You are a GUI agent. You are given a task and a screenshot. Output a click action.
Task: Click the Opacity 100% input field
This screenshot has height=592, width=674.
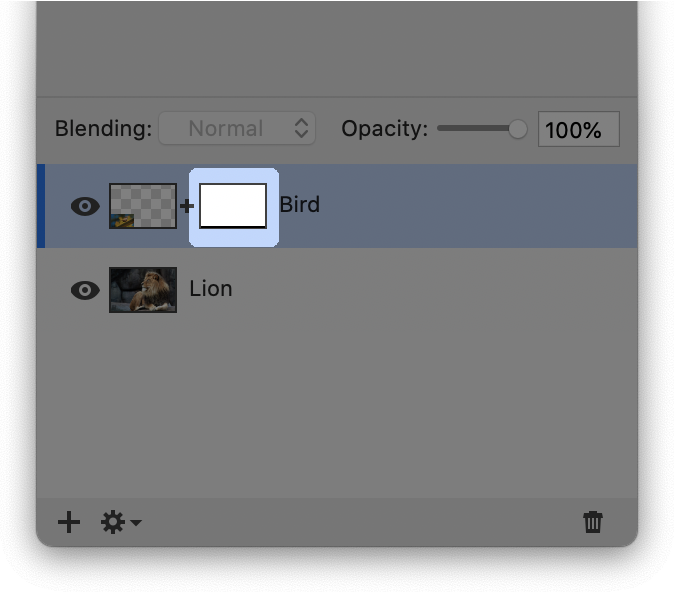578,130
